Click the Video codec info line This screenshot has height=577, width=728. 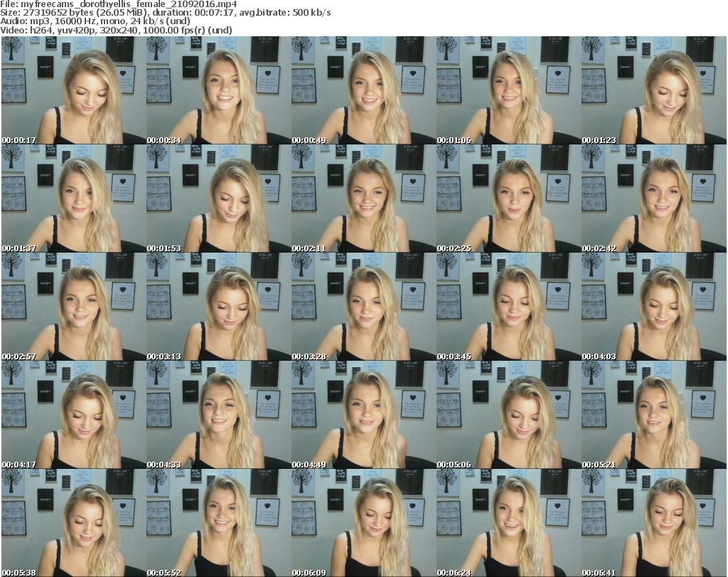click(116, 30)
